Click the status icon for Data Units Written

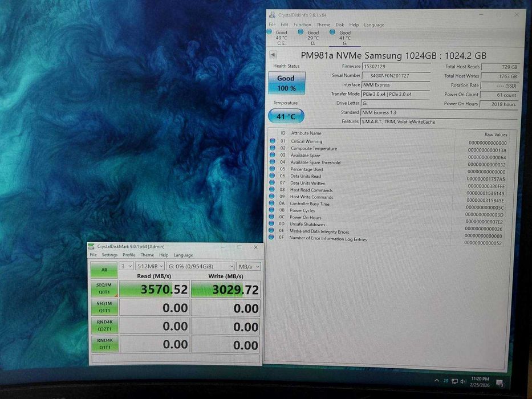(x=272, y=182)
